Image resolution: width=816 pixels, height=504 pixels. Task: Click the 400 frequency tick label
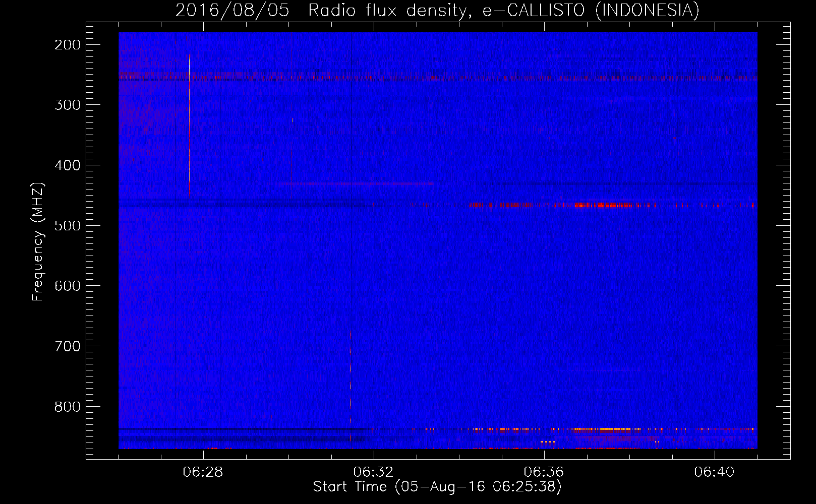(x=68, y=165)
